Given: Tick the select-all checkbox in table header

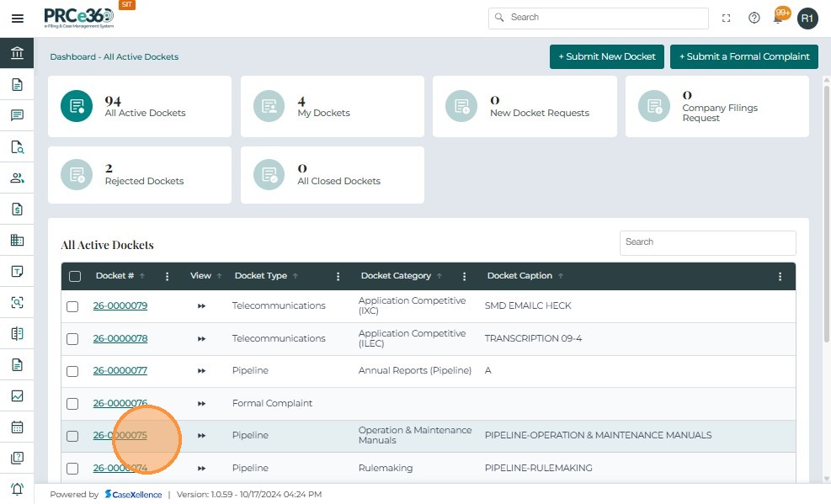Looking at the screenshot, I should pyautogui.click(x=75, y=276).
